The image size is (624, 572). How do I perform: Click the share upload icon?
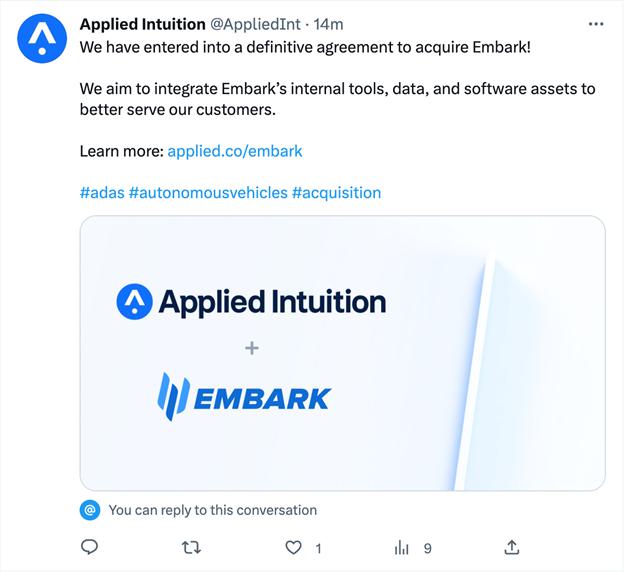[x=511, y=547]
